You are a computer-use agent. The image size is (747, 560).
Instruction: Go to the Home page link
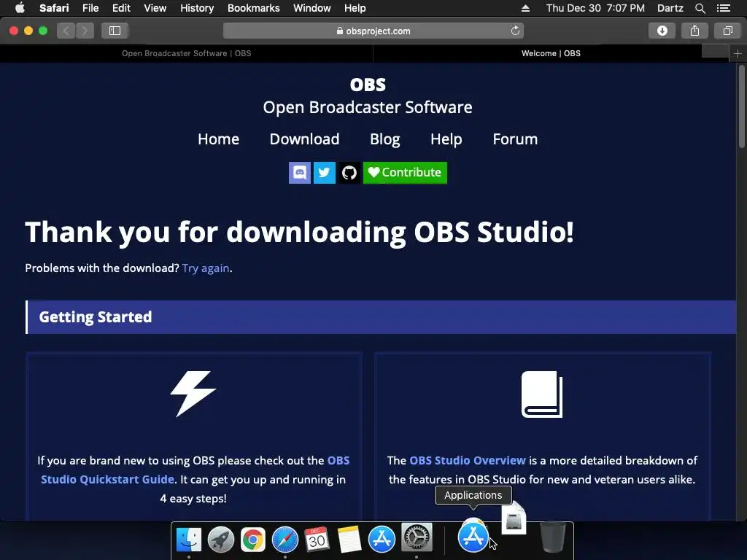[218, 139]
